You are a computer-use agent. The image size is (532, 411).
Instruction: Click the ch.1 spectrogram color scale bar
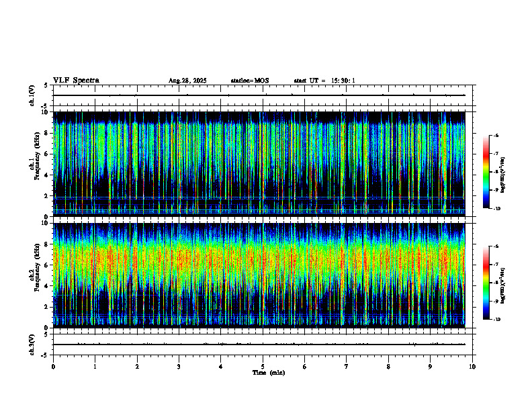pos(486,172)
